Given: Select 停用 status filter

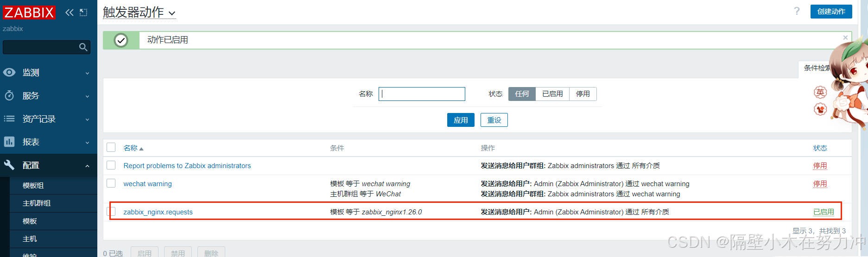Looking at the screenshot, I should coord(583,94).
